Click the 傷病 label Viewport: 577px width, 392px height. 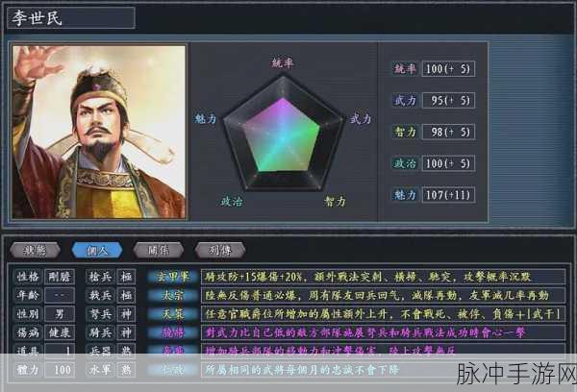28,332
